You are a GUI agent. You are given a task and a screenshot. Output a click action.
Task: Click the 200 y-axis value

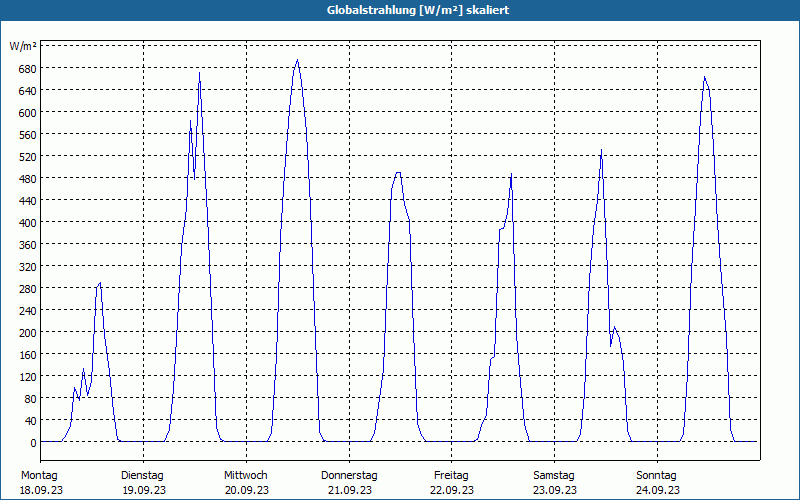(28, 333)
